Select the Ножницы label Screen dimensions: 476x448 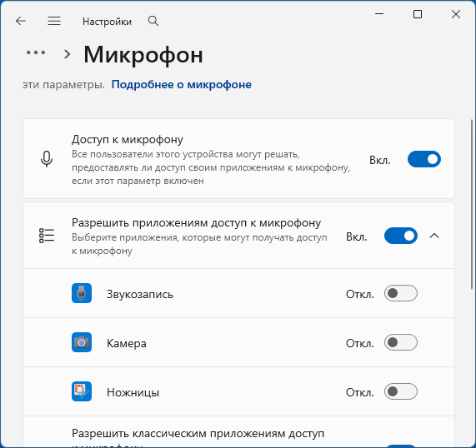click(133, 392)
